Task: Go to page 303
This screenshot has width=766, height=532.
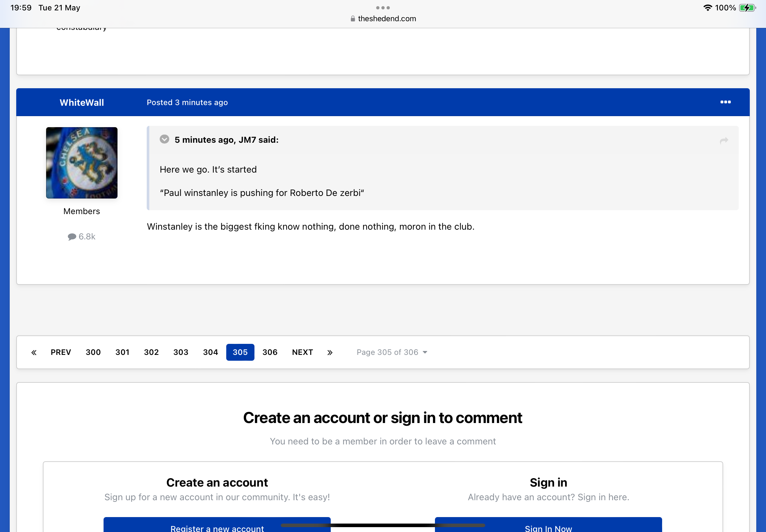Action: click(181, 352)
